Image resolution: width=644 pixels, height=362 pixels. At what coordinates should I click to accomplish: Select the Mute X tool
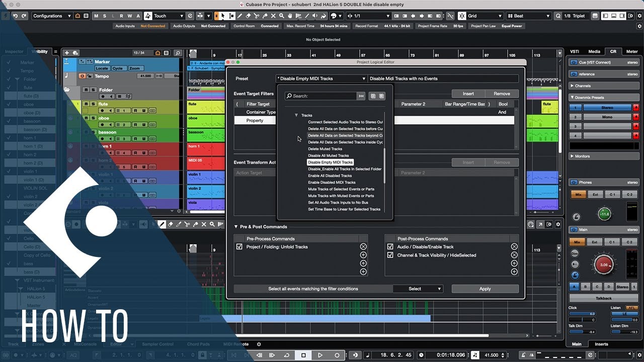point(274,16)
